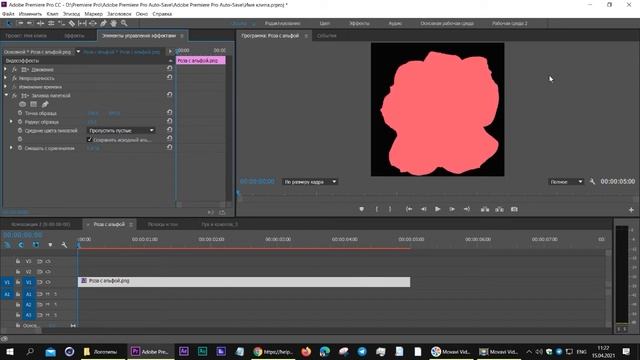This screenshot has width=640, height=360.
Task: Toggle V1 track output eye icon
Action: (48, 282)
